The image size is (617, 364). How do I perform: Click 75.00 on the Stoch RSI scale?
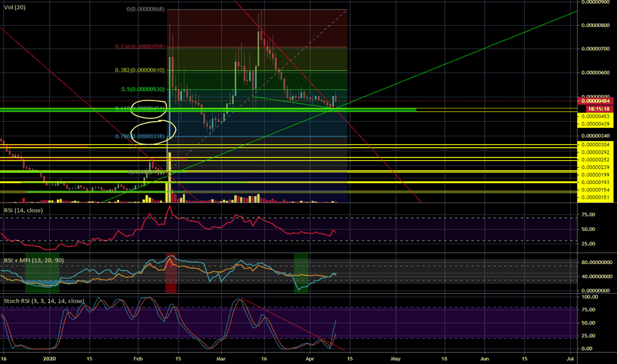tap(588, 310)
